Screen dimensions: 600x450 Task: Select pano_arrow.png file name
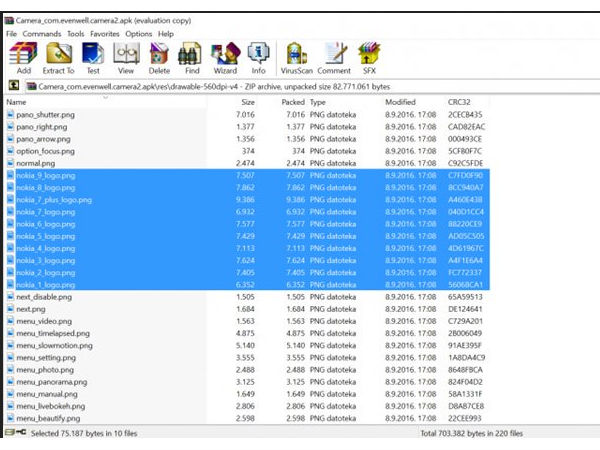(43, 139)
